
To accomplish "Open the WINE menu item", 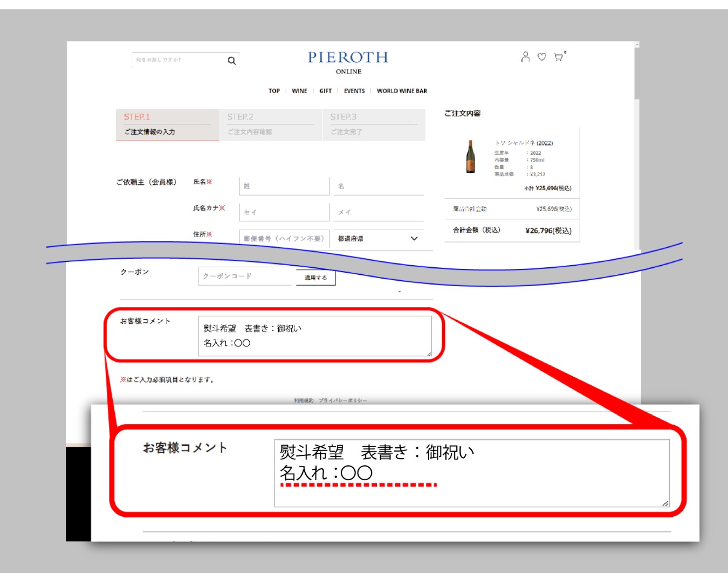I will tap(299, 91).
